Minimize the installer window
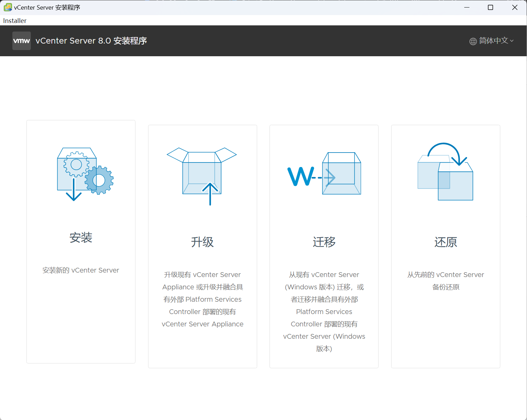 click(467, 7)
